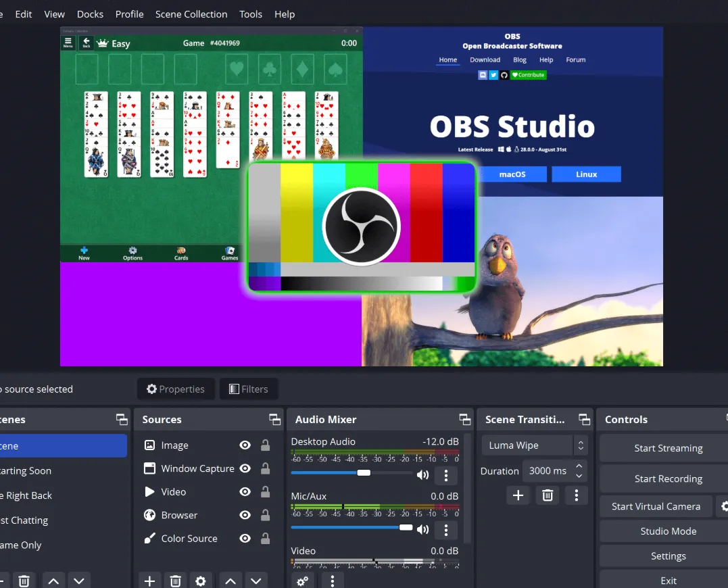The width and height of the screenshot is (728, 588).
Task: Increase transition Duration with the up arrow
Action: [579, 466]
